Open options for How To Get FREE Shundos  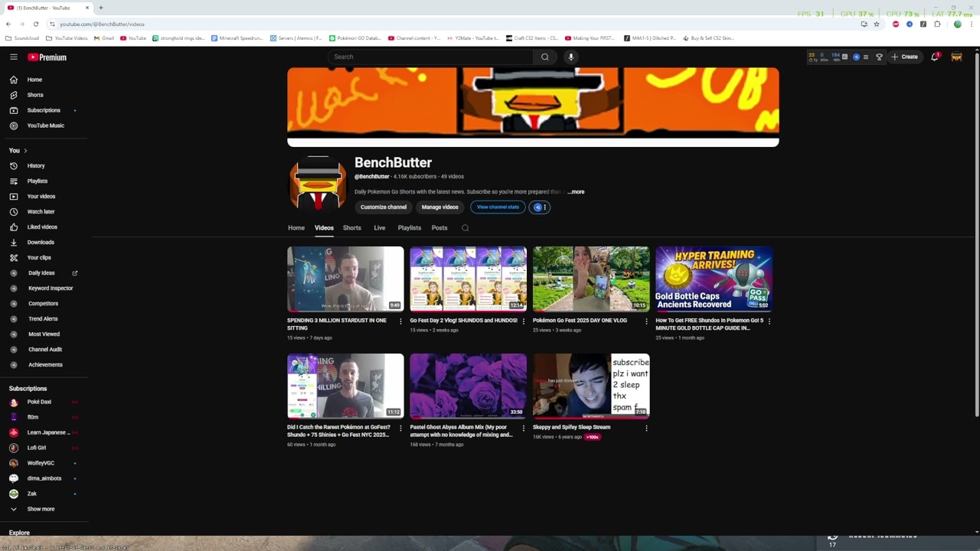769,321
